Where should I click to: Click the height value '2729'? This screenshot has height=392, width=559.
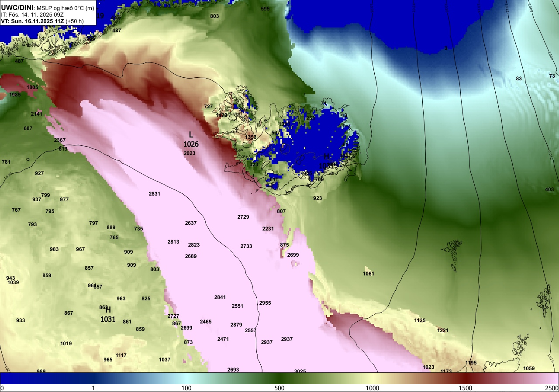click(x=243, y=217)
